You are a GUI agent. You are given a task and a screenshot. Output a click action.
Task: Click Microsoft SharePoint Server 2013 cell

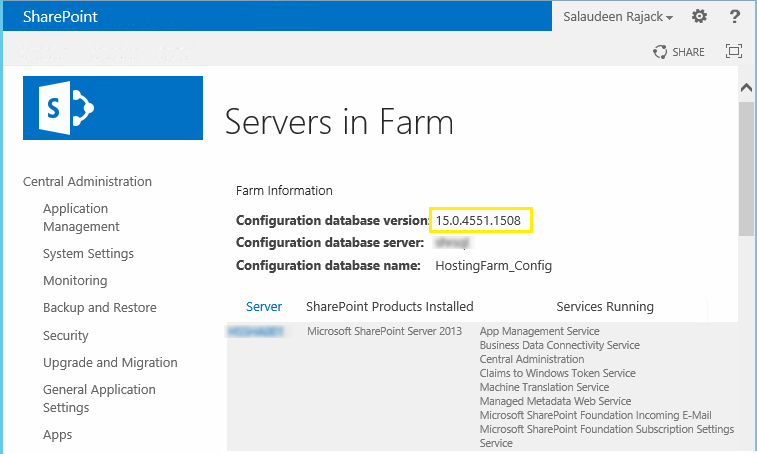tap(384, 331)
